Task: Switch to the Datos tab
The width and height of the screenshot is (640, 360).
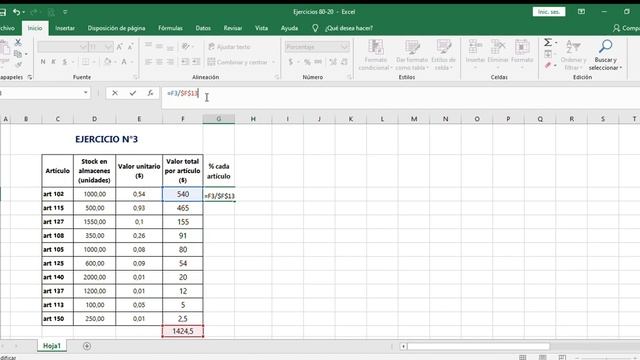Action: [x=203, y=28]
